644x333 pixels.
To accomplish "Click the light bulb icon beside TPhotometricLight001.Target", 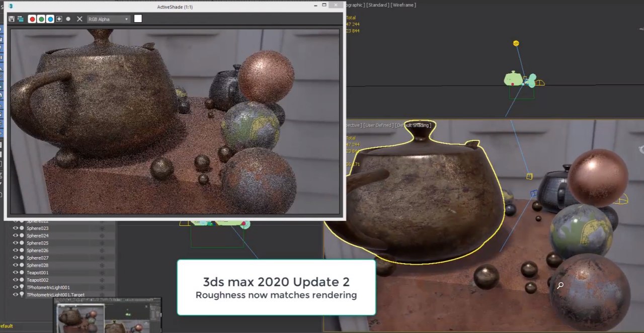I will (22, 295).
